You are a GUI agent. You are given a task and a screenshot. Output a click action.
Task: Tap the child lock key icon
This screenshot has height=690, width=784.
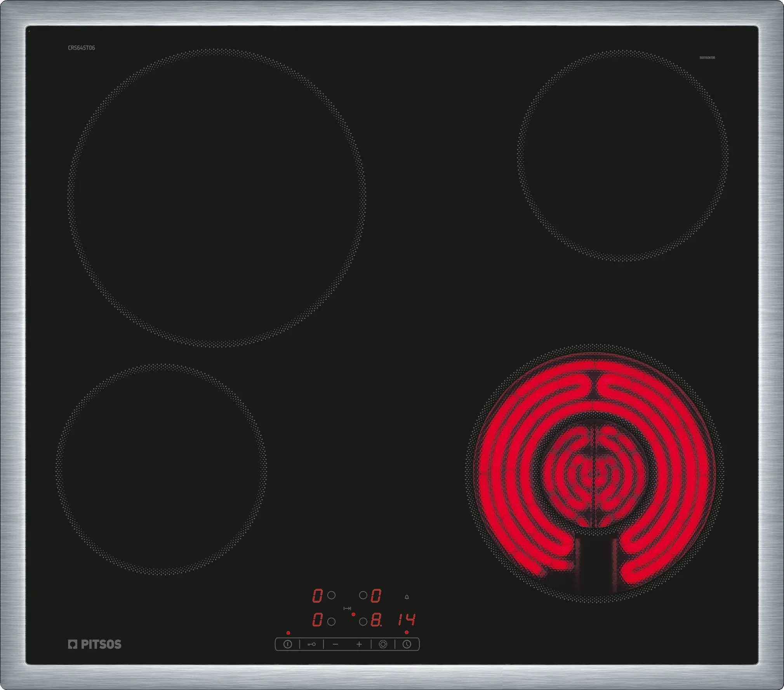tap(311, 644)
